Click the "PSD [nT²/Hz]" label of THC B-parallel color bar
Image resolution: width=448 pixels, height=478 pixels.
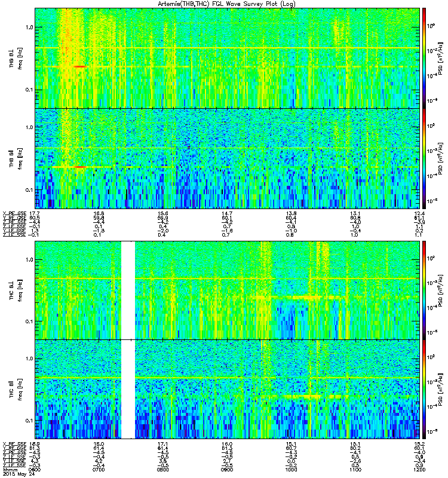click(x=441, y=390)
